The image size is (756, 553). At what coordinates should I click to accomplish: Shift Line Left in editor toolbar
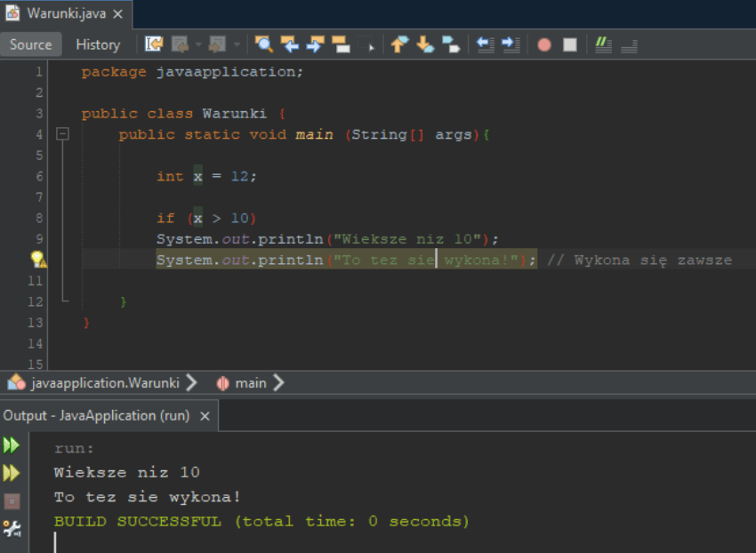[x=485, y=44]
